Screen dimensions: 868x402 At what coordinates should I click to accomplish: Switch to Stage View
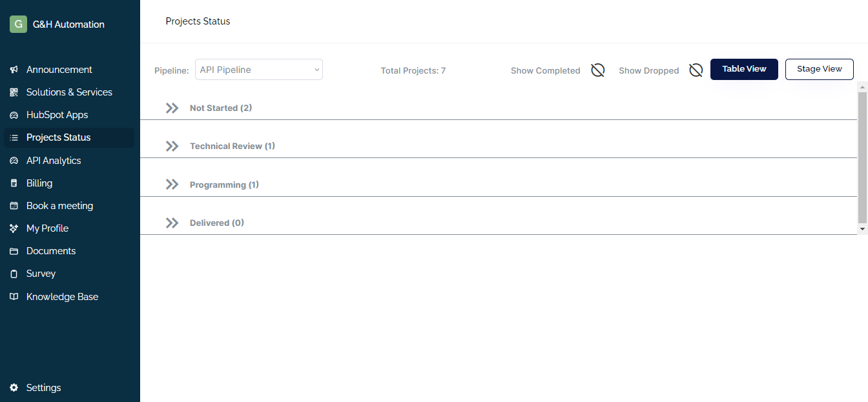[x=819, y=69]
